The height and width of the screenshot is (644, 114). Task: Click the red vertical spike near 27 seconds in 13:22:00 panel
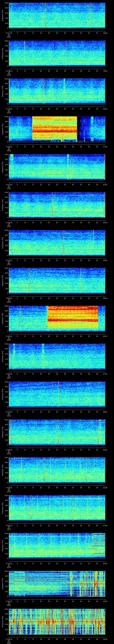tap(52, 205)
